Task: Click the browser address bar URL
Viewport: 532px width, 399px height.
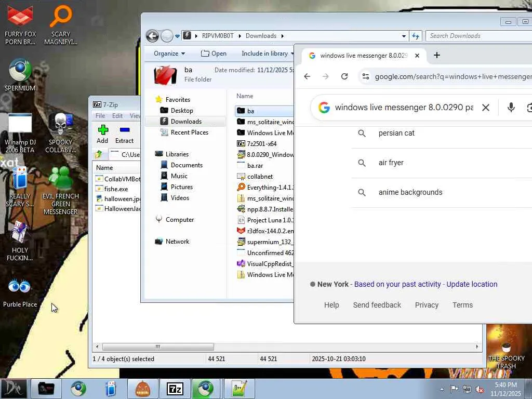Action: click(x=453, y=77)
